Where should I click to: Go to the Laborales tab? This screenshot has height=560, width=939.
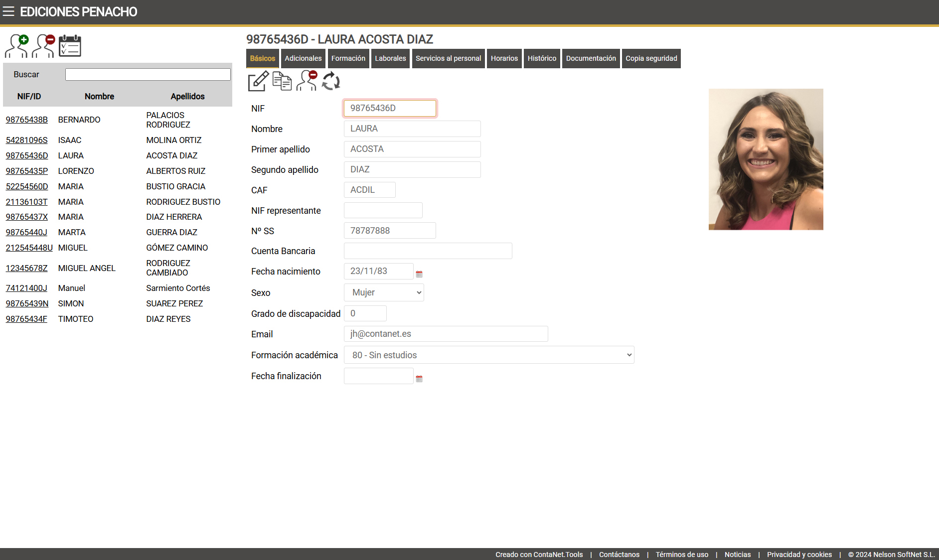[390, 58]
